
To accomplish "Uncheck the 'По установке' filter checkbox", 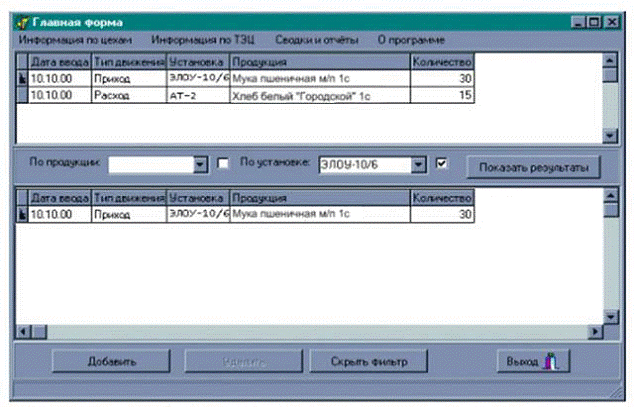I will tap(443, 163).
